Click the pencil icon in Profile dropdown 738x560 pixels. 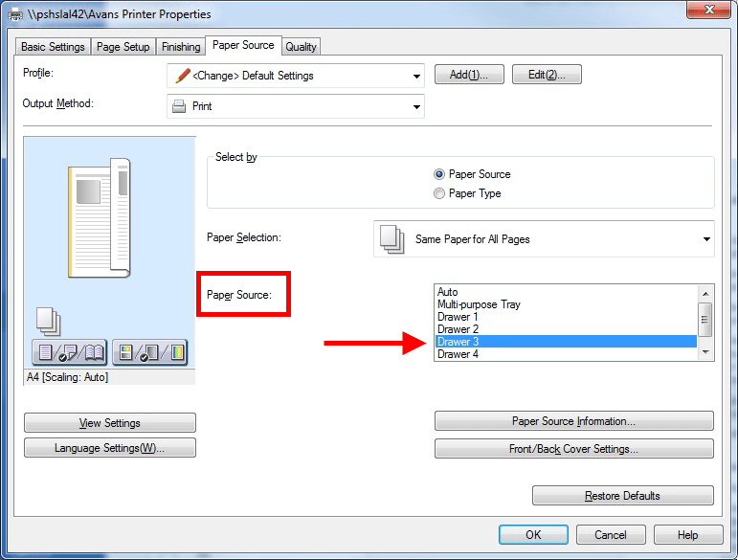pyautogui.click(x=183, y=76)
